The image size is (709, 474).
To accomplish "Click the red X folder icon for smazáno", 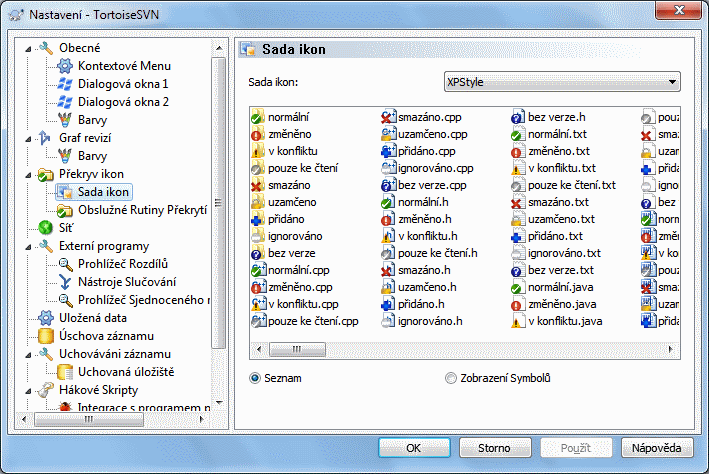I will pos(257,185).
